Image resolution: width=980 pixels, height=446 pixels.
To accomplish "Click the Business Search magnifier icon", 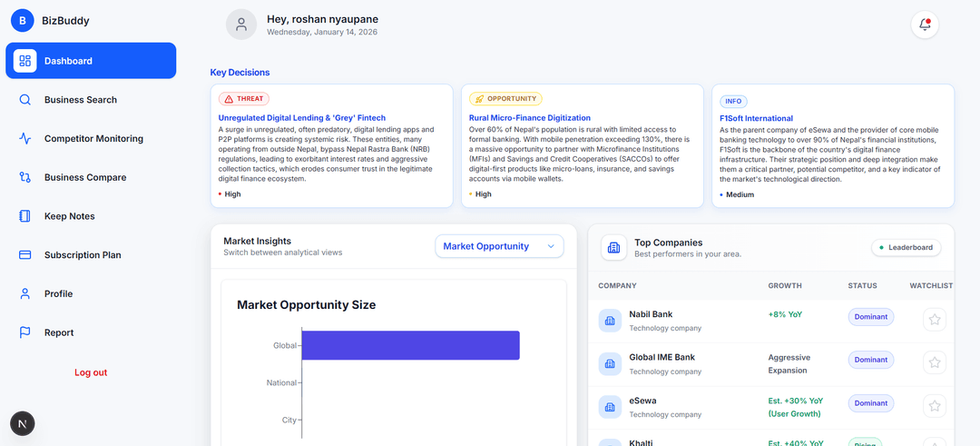I will [25, 100].
